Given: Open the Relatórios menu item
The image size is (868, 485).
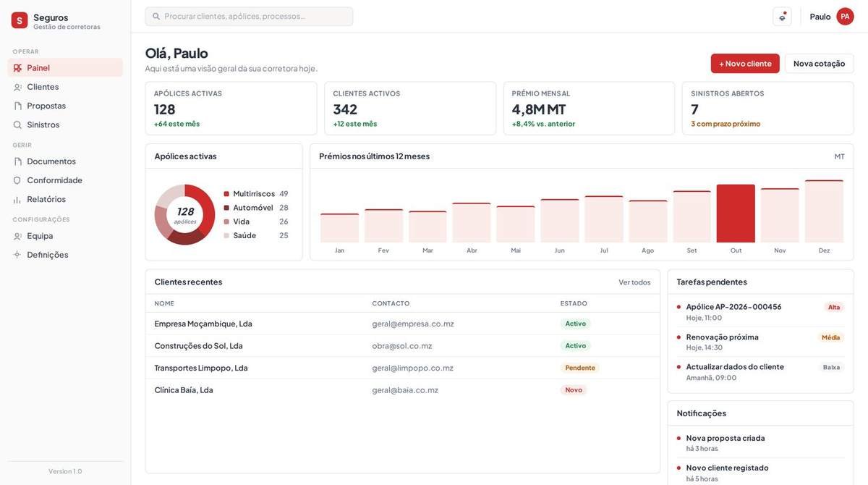Looking at the screenshot, I should coord(65,199).
